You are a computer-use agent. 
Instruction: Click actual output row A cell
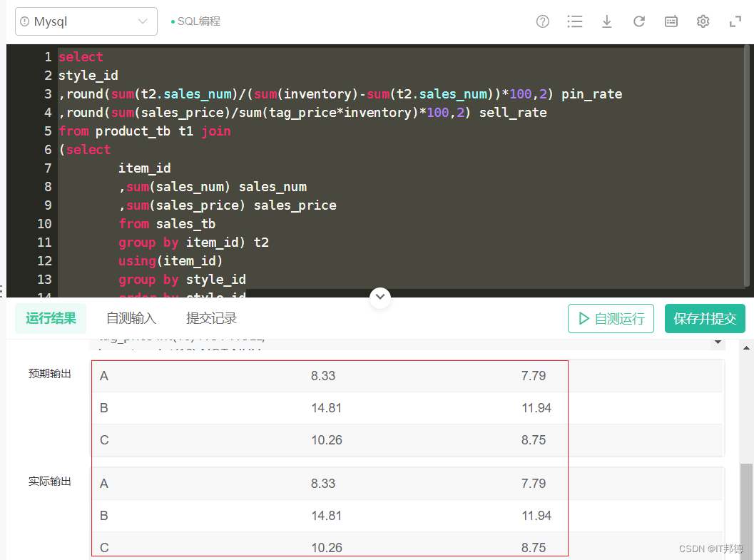coord(104,484)
